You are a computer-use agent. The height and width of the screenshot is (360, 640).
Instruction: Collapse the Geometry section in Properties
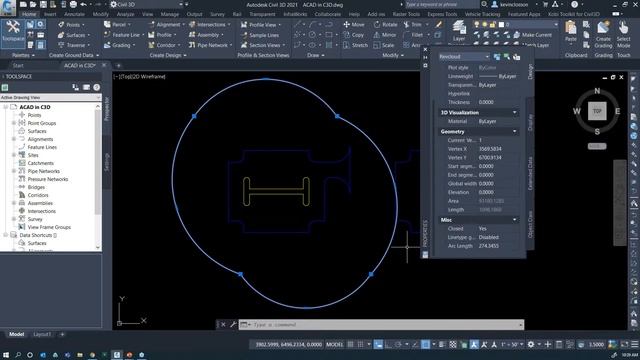514,131
